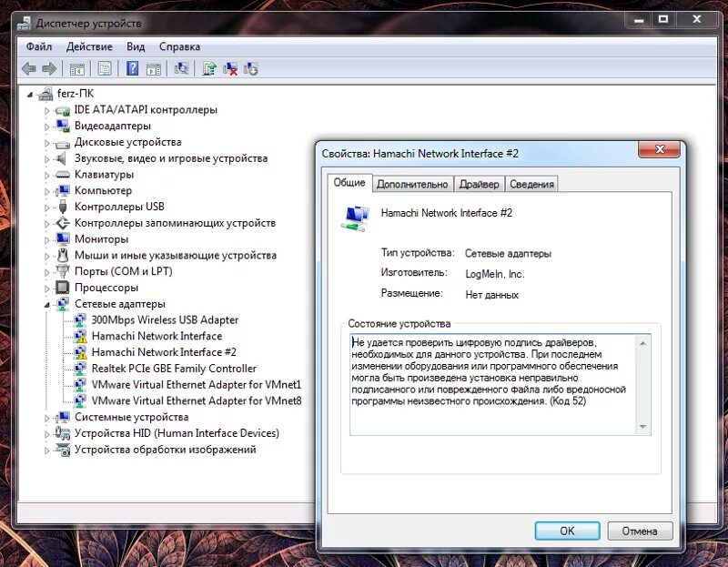
Task: Expand IDE ATA/ATAPI контроллеры node
Action: (47, 111)
